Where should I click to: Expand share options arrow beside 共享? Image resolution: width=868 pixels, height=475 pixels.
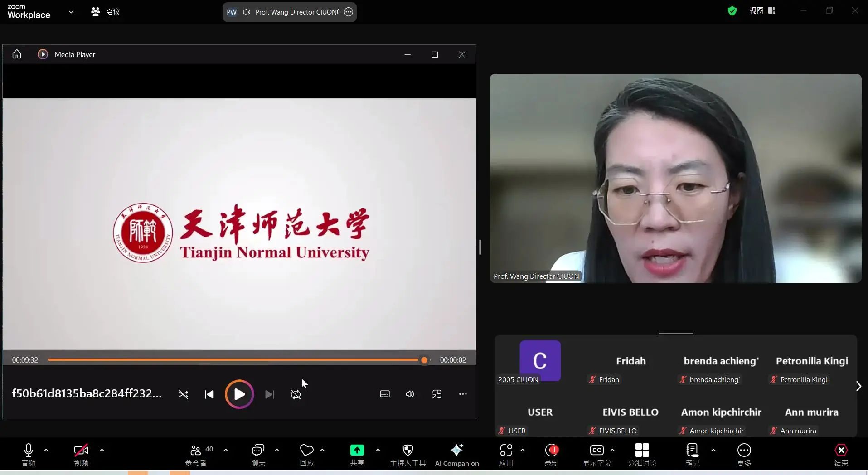click(x=378, y=450)
